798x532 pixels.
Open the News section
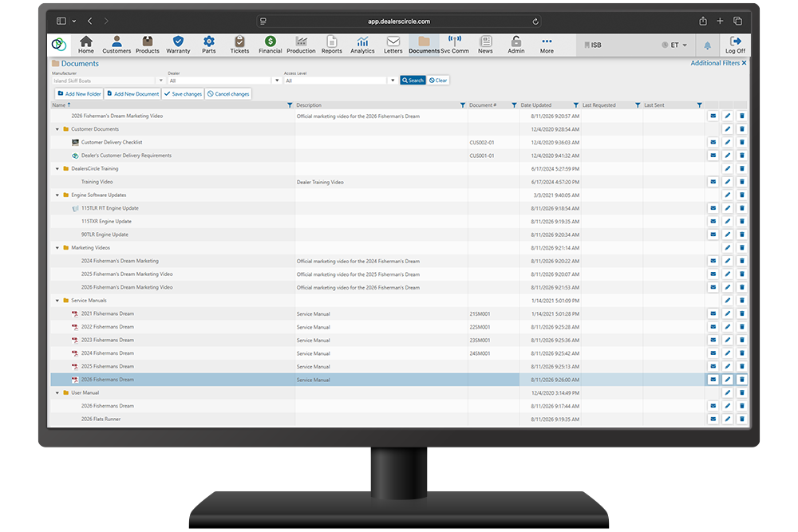click(485, 45)
